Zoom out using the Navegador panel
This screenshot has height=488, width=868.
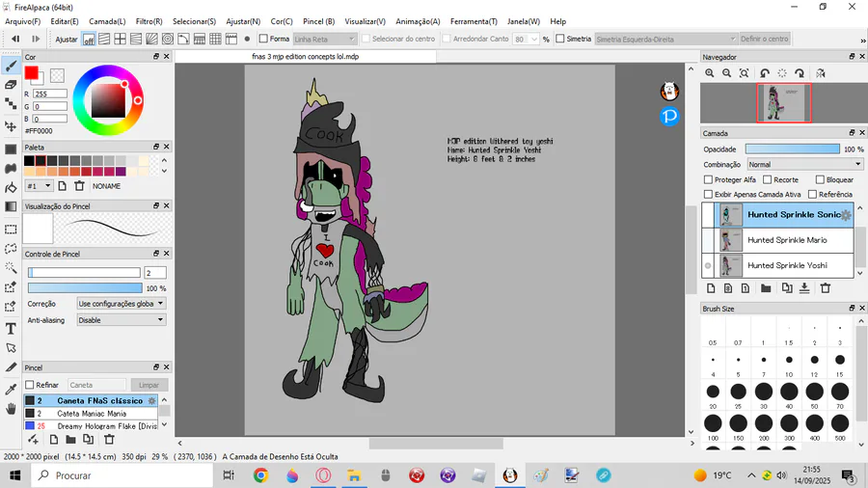click(x=727, y=73)
